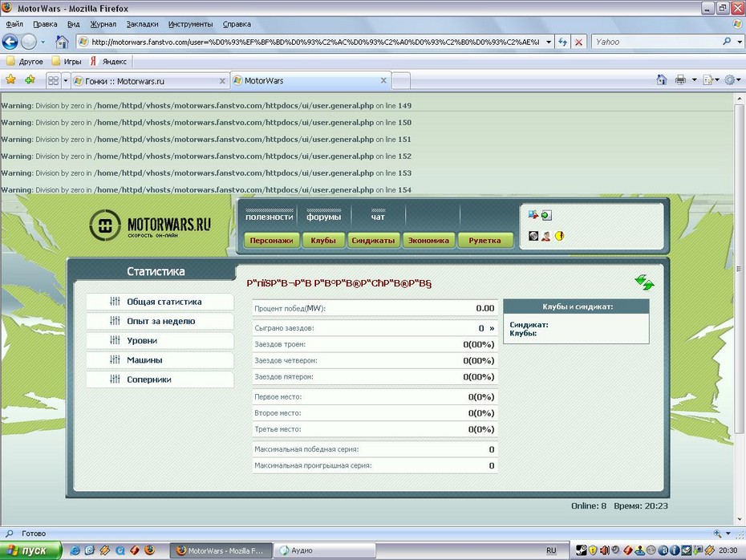Stop loading with the red X button
Image resolution: width=746 pixels, height=560 pixels.
(x=578, y=42)
